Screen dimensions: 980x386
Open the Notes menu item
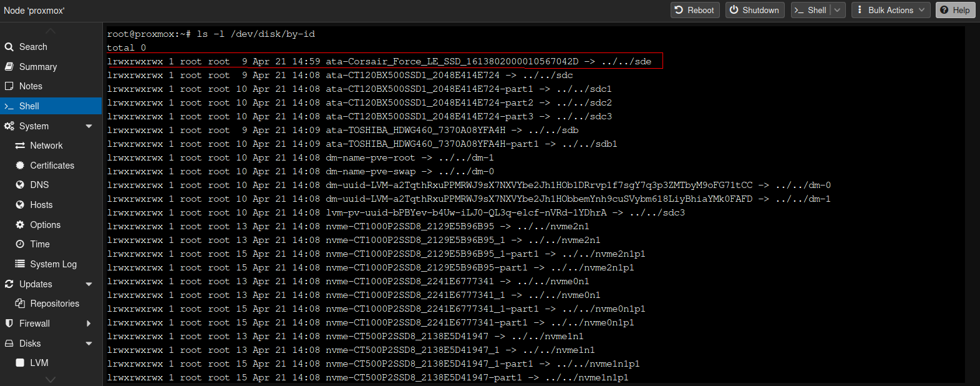pyautogui.click(x=51, y=86)
